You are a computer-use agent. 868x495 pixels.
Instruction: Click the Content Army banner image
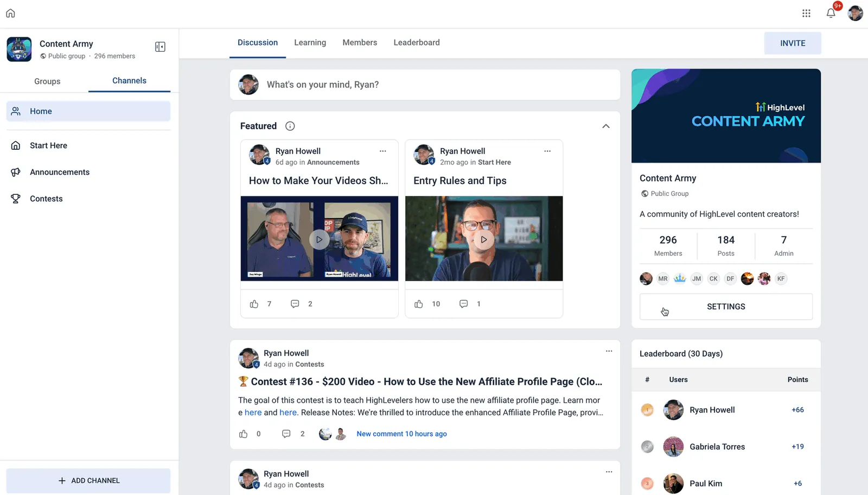point(726,116)
